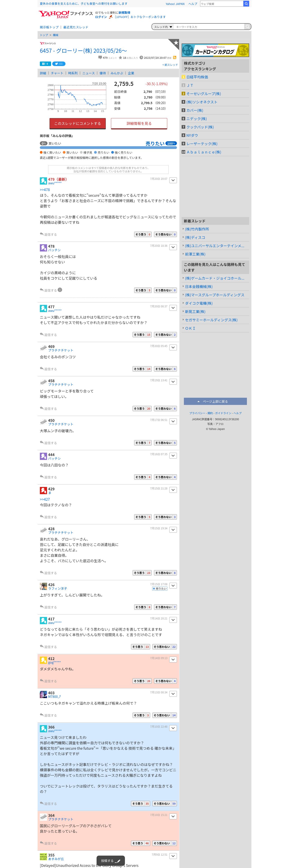
Task: Open the >>478 reply reference link
Action: pyautogui.click(x=45, y=190)
